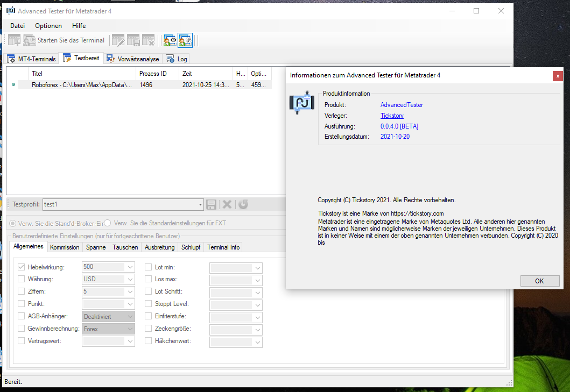
Task: Expand the Ziffern dropdown showing 5
Action: pyautogui.click(x=130, y=292)
